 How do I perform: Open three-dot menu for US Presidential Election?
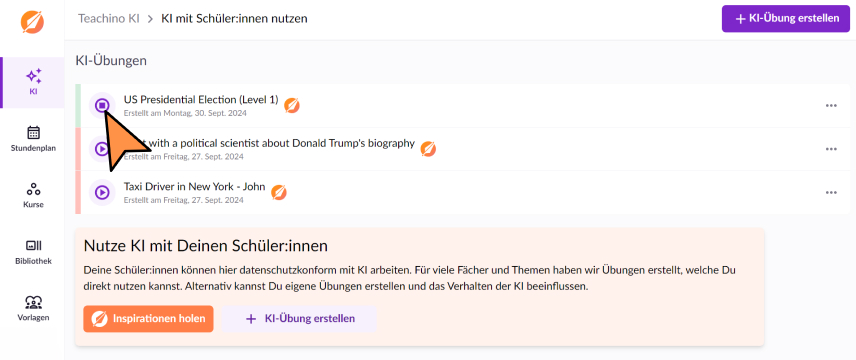click(x=831, y=105)
